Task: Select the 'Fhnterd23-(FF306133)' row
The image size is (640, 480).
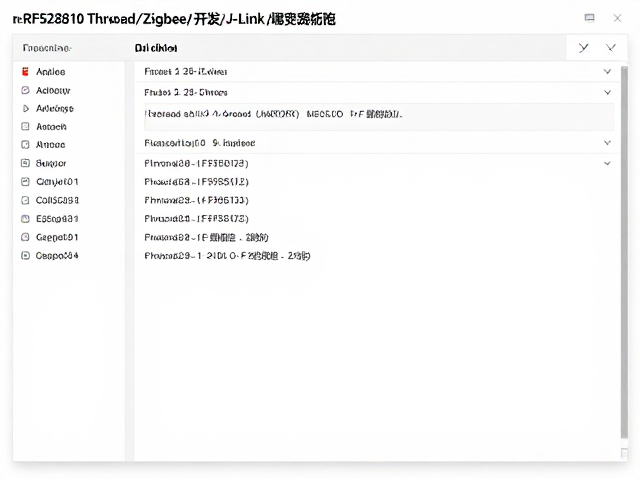Action: 378,200
